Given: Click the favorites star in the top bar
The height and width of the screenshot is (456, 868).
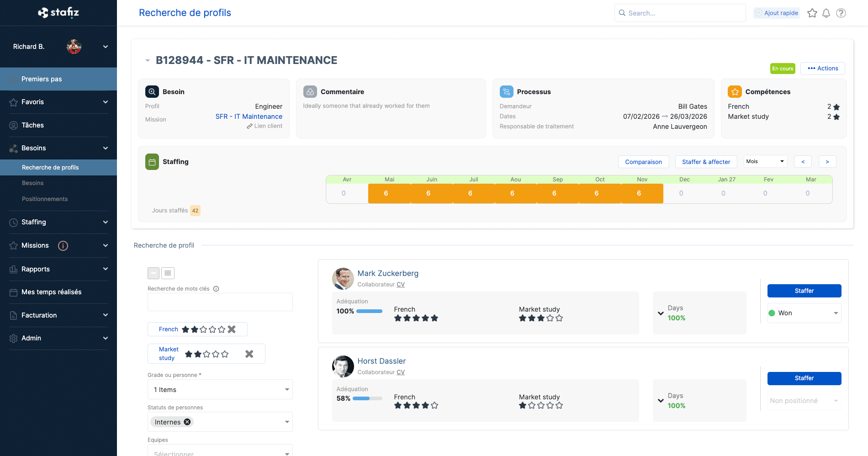Looking at the screenshot, I should (812, 13).
